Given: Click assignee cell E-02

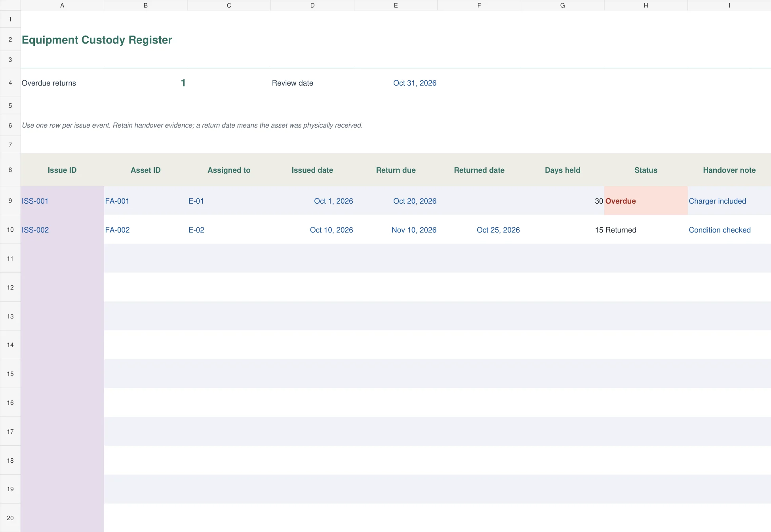Looking at the screenshot, I should coord(229,230).
